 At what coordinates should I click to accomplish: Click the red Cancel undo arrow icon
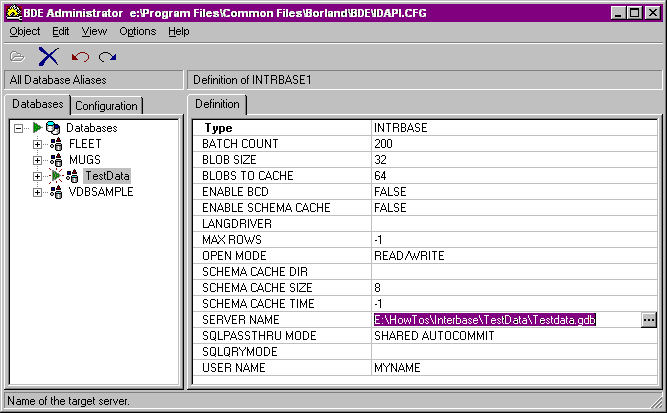[x=79, y=57]
